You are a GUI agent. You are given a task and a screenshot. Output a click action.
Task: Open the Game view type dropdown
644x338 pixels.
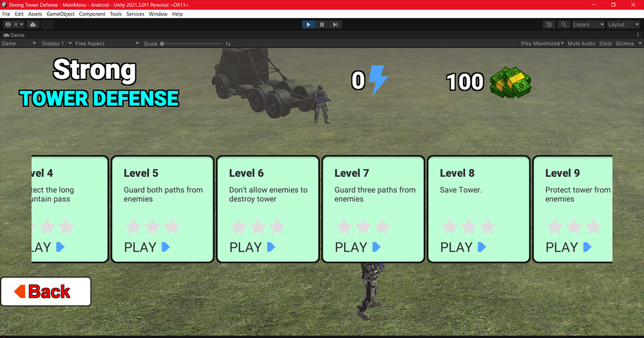[x=19, y=43]
